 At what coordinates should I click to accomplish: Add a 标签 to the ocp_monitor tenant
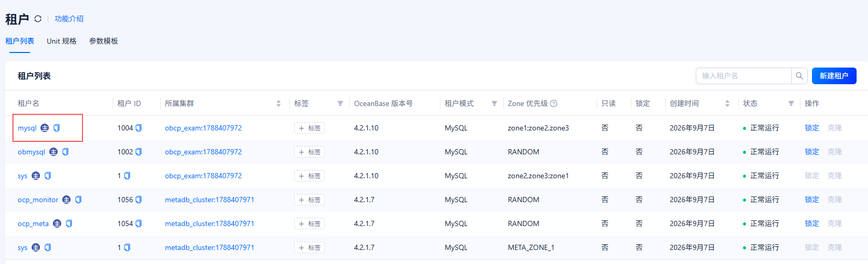click(309, 200)
